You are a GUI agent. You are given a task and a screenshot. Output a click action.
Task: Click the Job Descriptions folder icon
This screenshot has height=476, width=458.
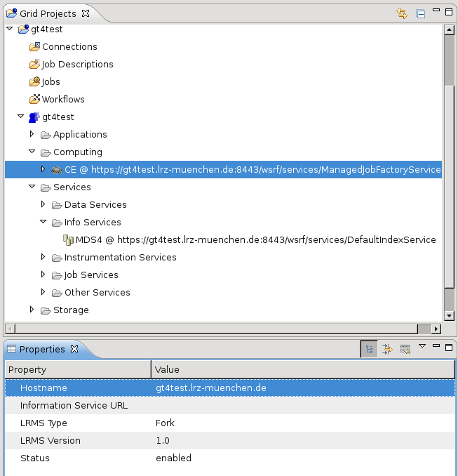click(x=34, y=65)
